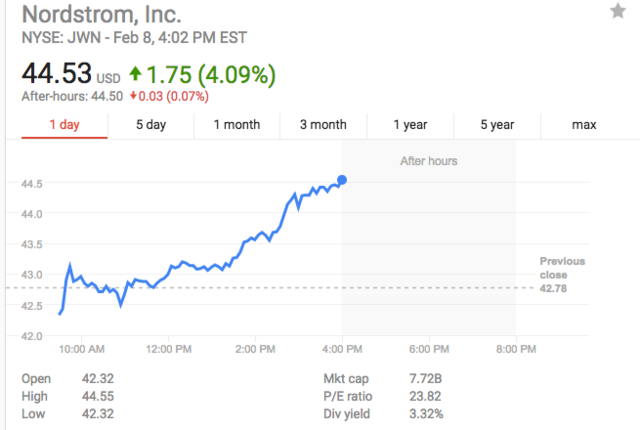Click the Mkt cap 7.72B value
This screenshot has width=640, height=430.
[426, 379]
